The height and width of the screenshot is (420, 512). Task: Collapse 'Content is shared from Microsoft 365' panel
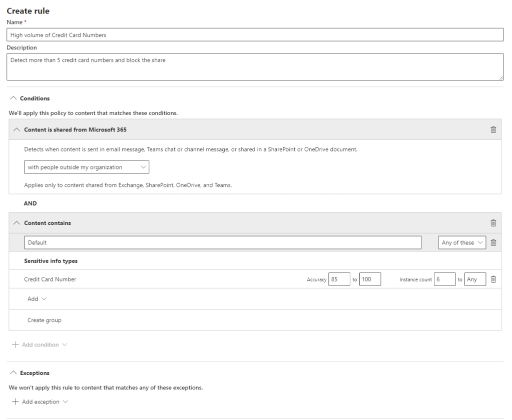pyautogui.click(x=17, y=129)
